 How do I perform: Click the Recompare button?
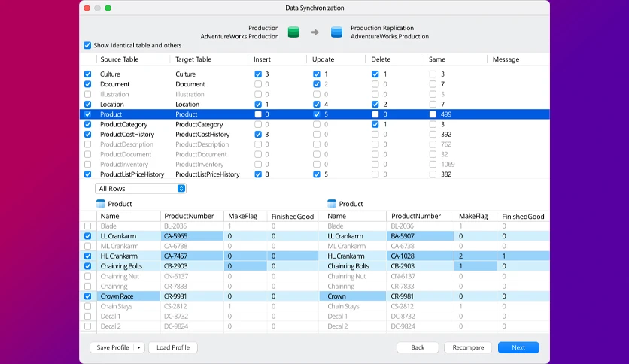(468, 347)
